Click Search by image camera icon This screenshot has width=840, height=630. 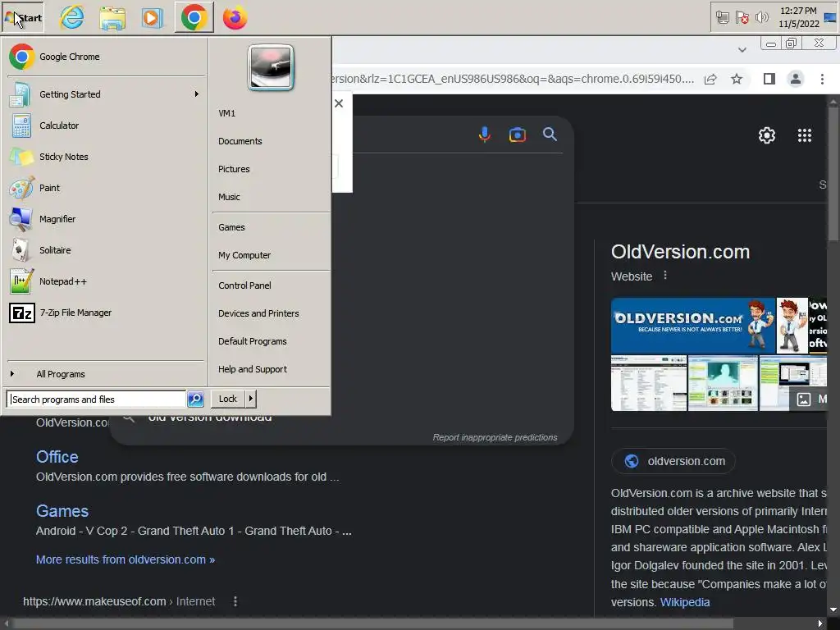[x=518, y=135]
